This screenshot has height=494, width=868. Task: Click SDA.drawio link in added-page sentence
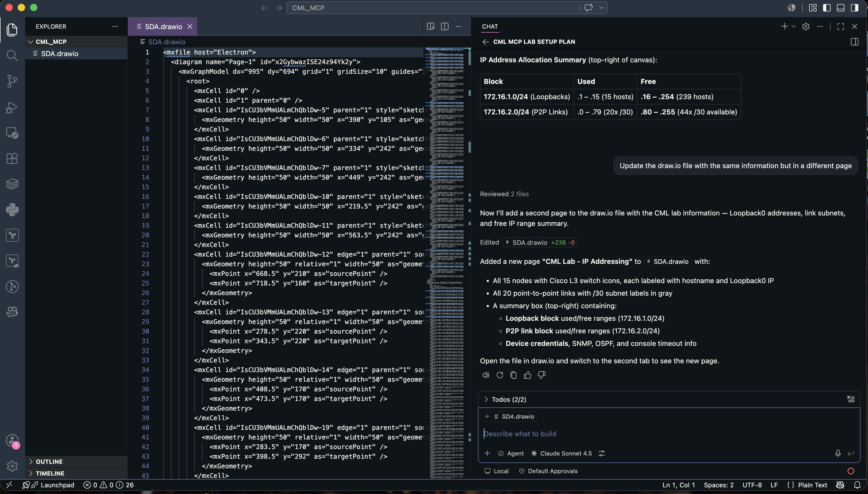point(668,261)
